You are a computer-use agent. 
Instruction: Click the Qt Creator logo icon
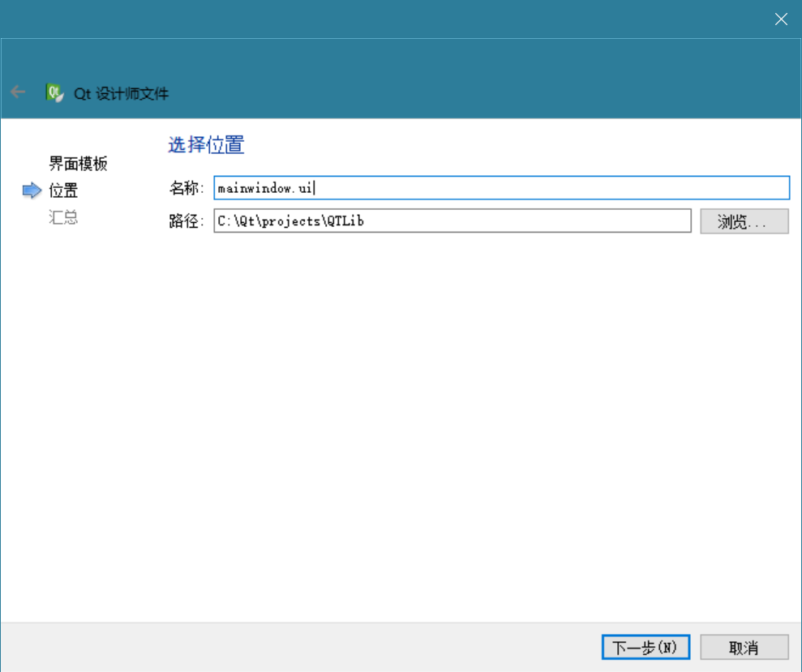coord(54,92)
